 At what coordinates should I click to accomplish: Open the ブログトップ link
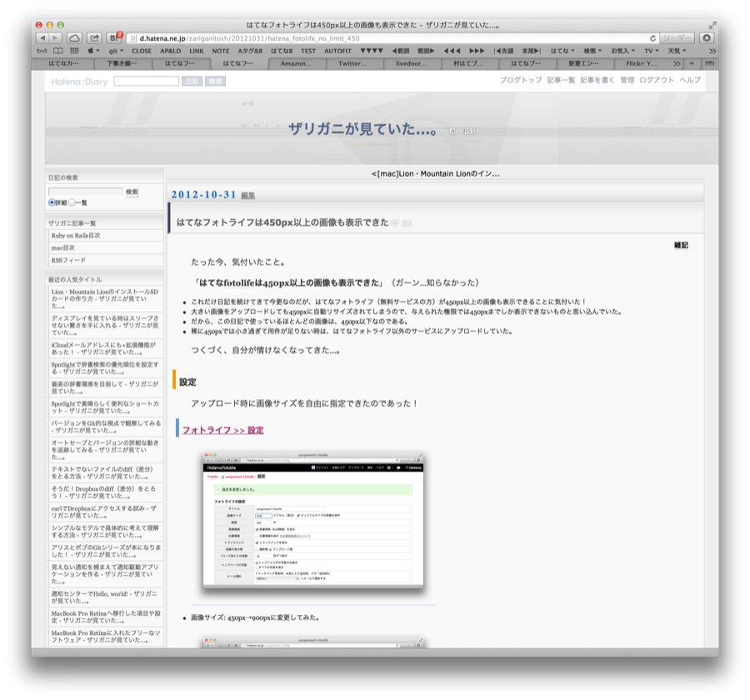point(521,80)
